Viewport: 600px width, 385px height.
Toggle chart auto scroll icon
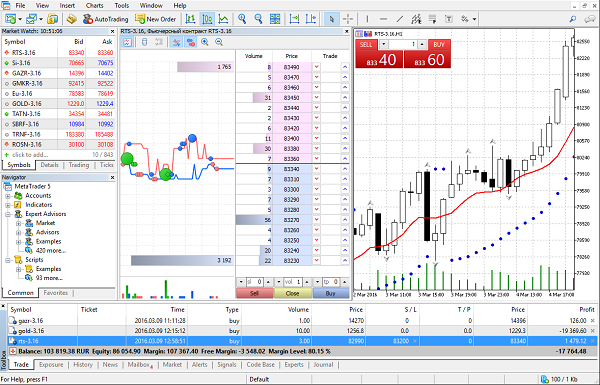pyautogui.click(x=294, y=19)
